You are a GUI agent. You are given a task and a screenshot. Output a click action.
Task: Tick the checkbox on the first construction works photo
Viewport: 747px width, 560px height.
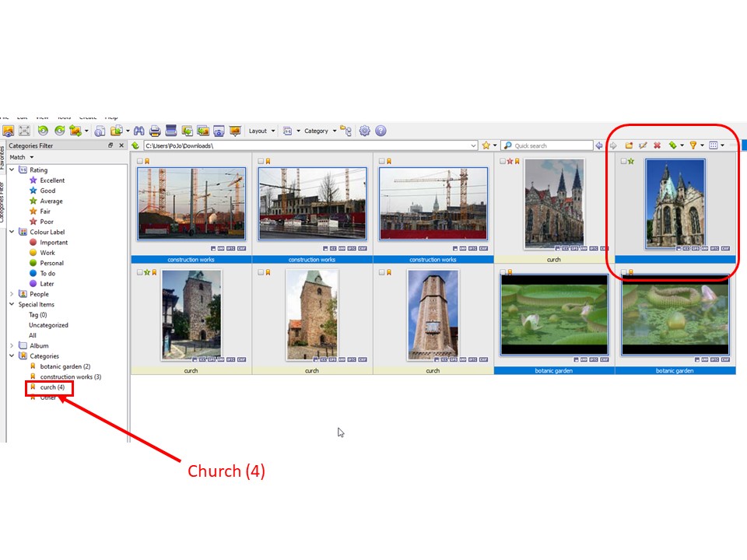[140, 162]
